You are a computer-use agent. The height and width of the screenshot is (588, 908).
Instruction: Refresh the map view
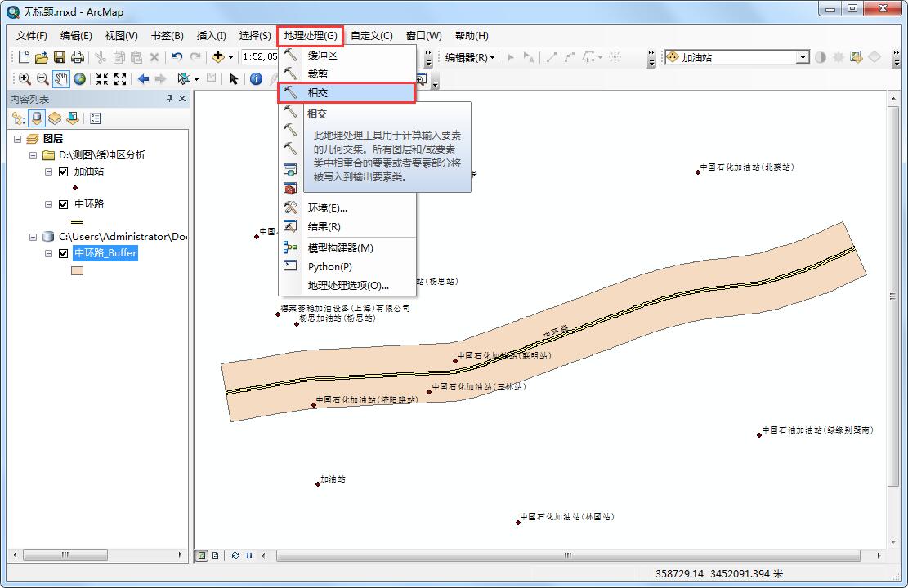tap(235, 555)
